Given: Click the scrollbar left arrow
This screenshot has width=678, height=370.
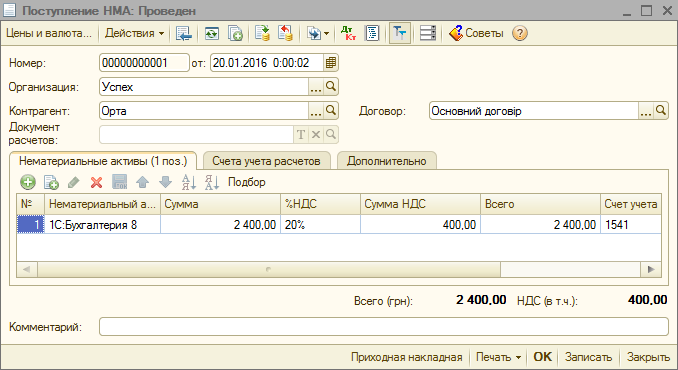Looking at the screenshot, I should pos(27,270).
